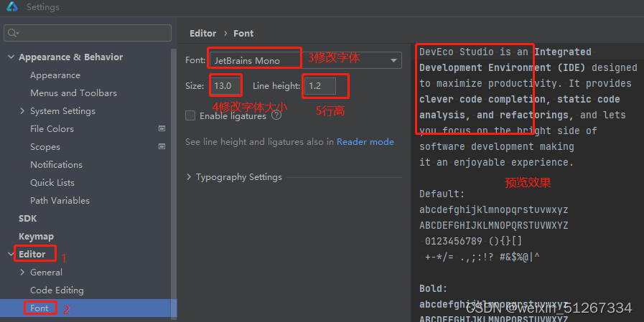Image resolution: width=644 pixels, height=322 pixels.
Task: Select Scopes page
Action: pos(45,147)
